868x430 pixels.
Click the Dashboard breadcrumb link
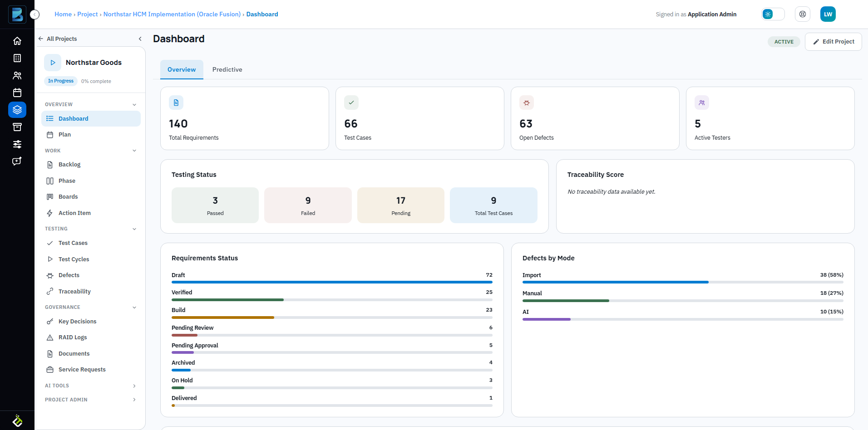click(262, 14)
